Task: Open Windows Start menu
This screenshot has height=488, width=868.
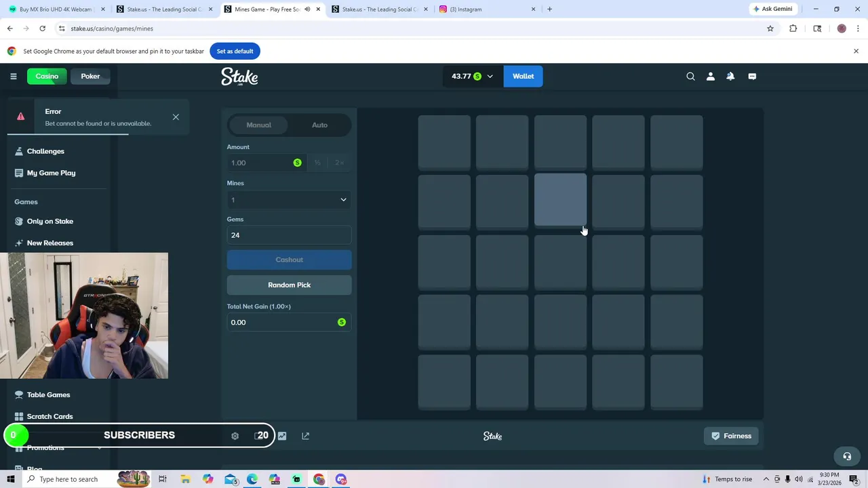Action: click(x=10, y=479)
